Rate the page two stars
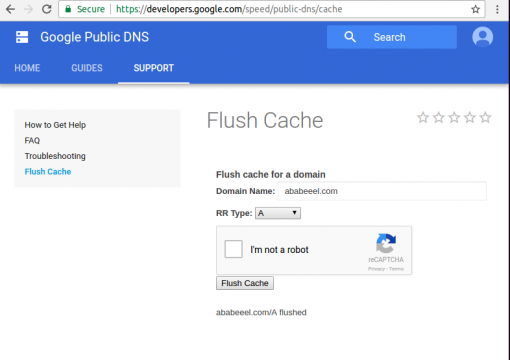The height and width of the screenshot is (360, 510). pyautogui.click(x=439, y=118)
